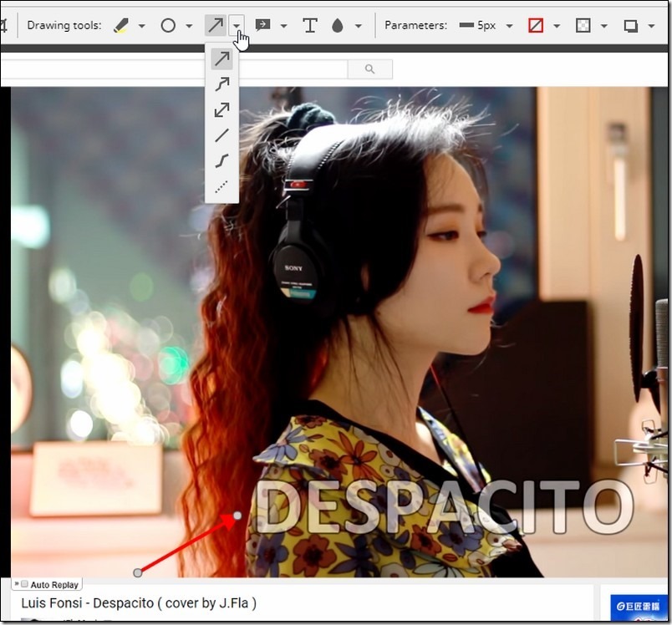Open the shadow dropdown arrow
The height and width of the screenshot is (625, 672).
tap(651, 26)
